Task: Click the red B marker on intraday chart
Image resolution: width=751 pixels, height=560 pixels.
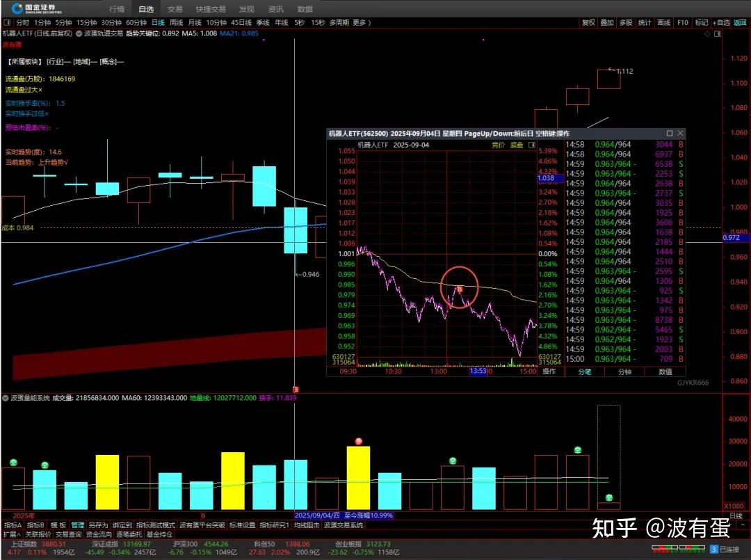Action: tap(460, 289)
